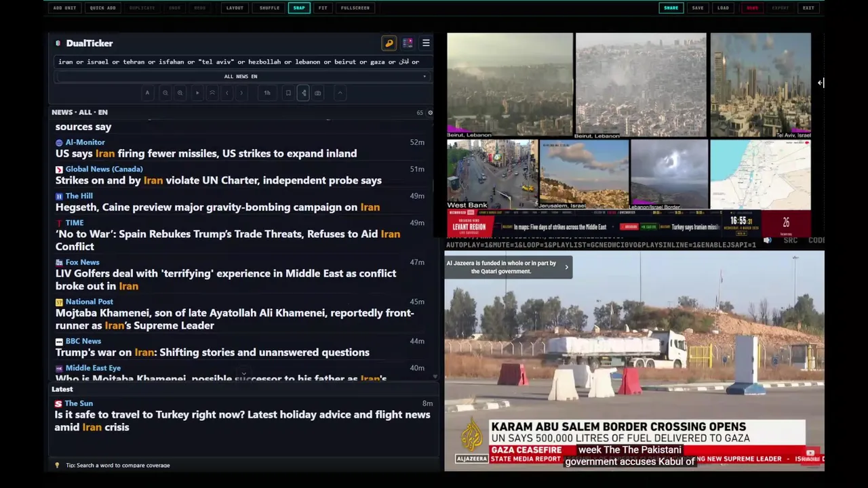The image size is (868, 488).
Task: Toggle the speaker mute icon
Action: tap(767, 241)
